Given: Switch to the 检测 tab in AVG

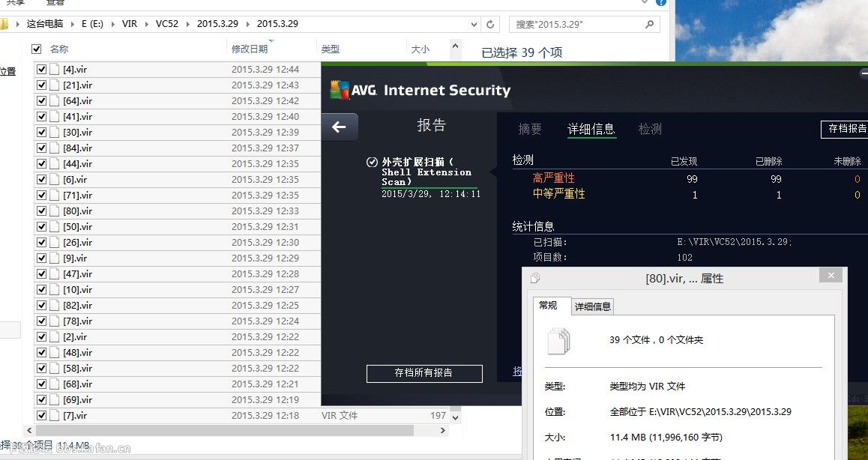Looking at the screenshot, I should click(x=650, y=129).
